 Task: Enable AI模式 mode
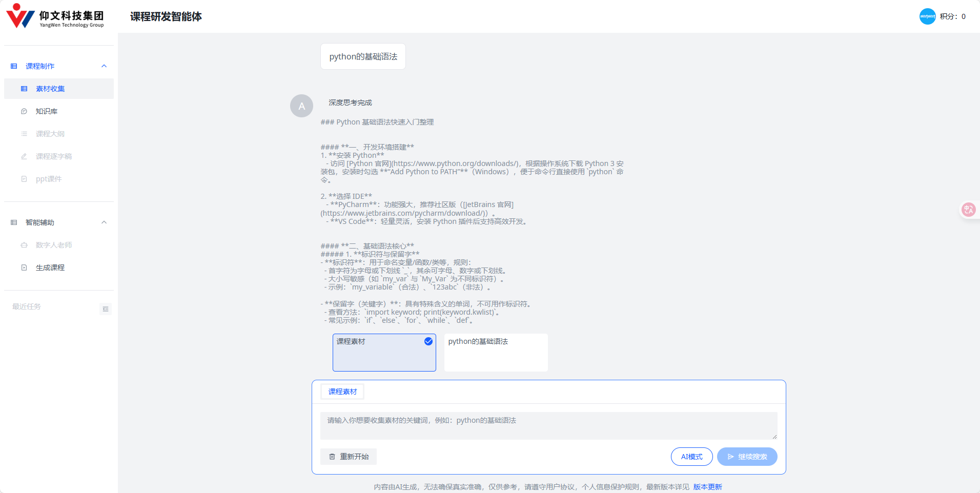click(x=691, y=456)
